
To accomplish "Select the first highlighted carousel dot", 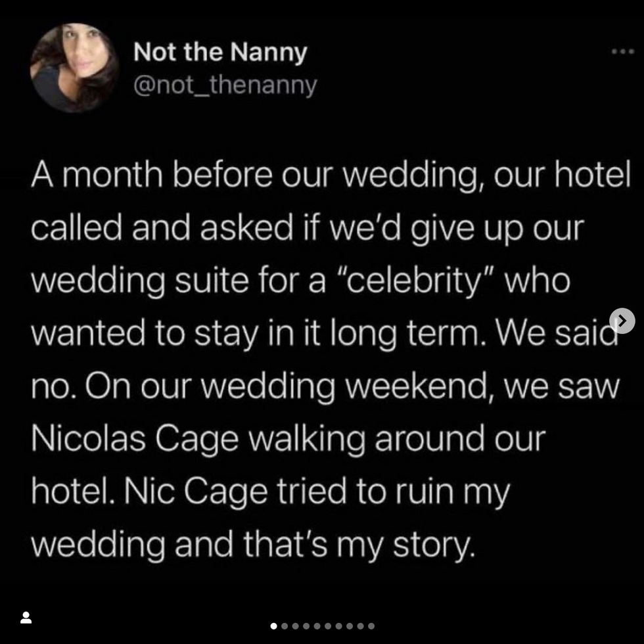I will pos(273,626).
